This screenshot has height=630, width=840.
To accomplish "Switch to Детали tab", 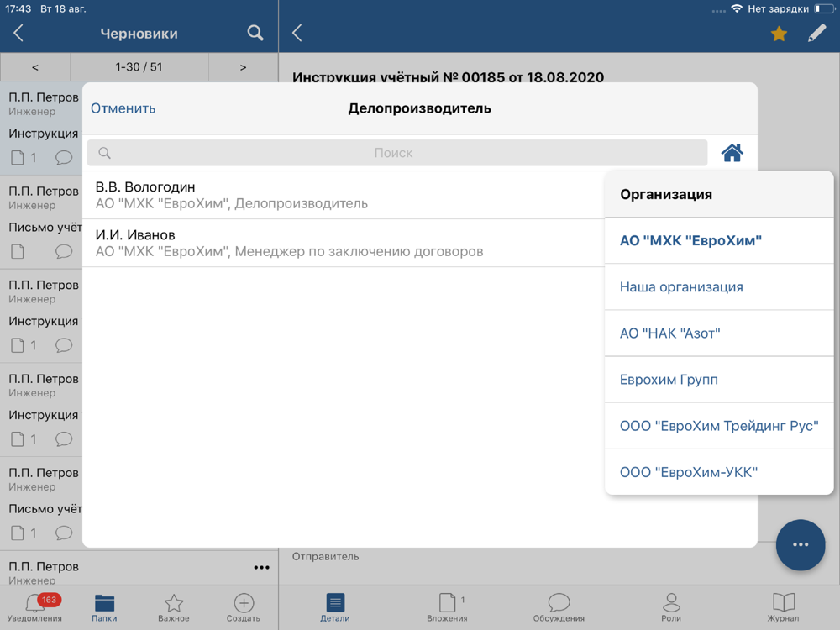I will coord(335,608).
